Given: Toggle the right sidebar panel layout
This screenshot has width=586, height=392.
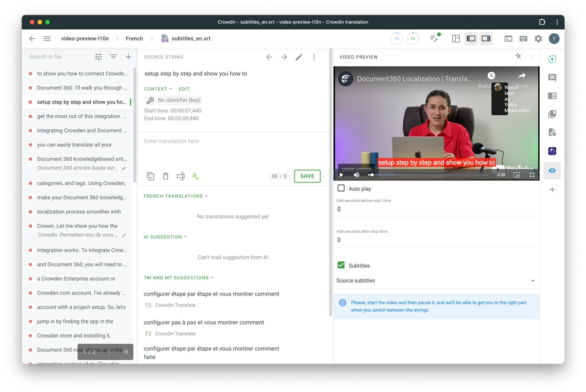Looking at the screenshot, I should [x=486, y=38].
